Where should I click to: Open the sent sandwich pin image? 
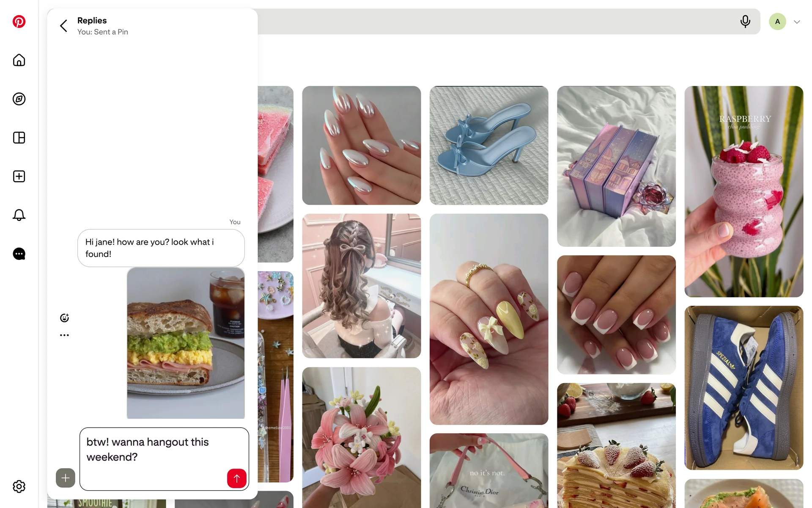[186, 343]
